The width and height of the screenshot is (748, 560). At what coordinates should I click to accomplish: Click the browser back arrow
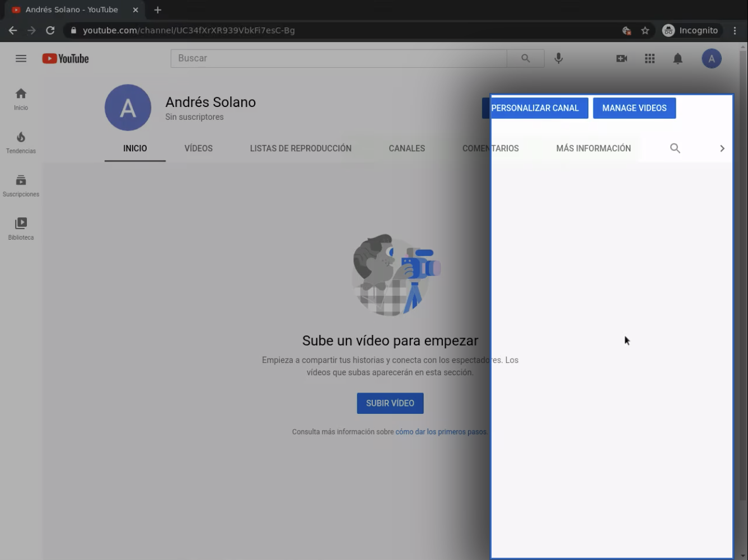pyautogui.click(x=13, y=30)
